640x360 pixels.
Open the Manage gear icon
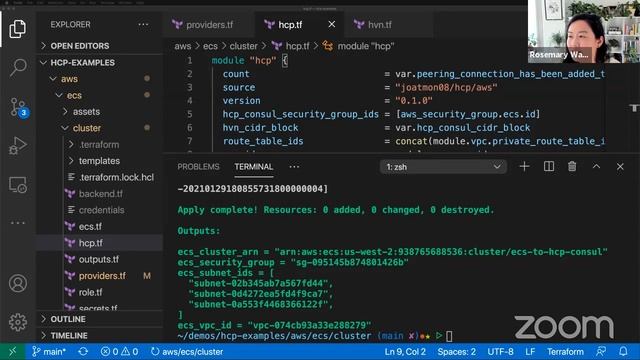(x=18, y=322)
